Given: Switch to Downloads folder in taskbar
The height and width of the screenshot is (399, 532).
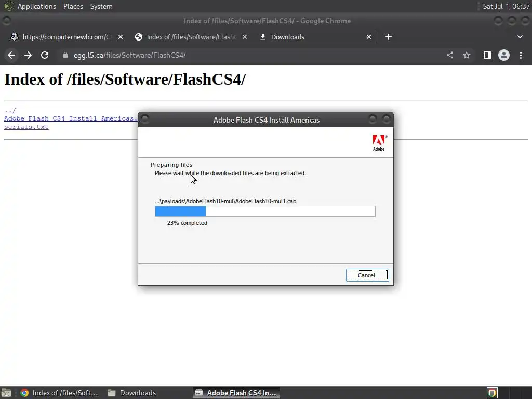Looking at the screenshot, I should [x=132, y=393].
